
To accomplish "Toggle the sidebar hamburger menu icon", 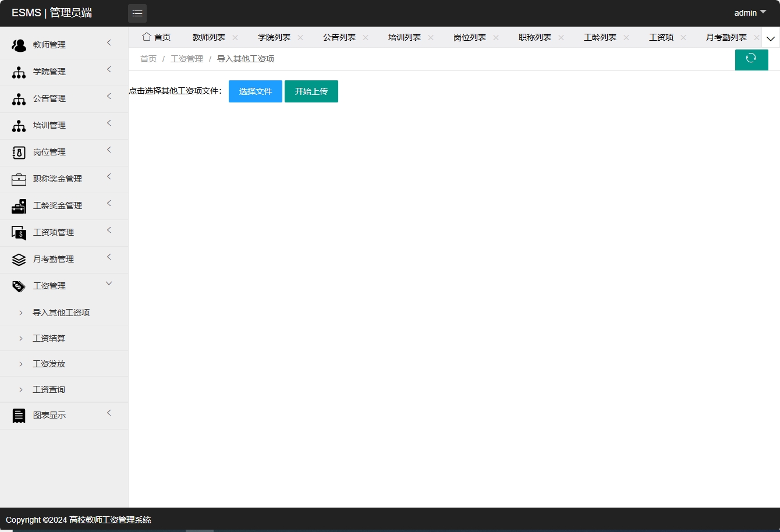I will [x=137, y=13].
